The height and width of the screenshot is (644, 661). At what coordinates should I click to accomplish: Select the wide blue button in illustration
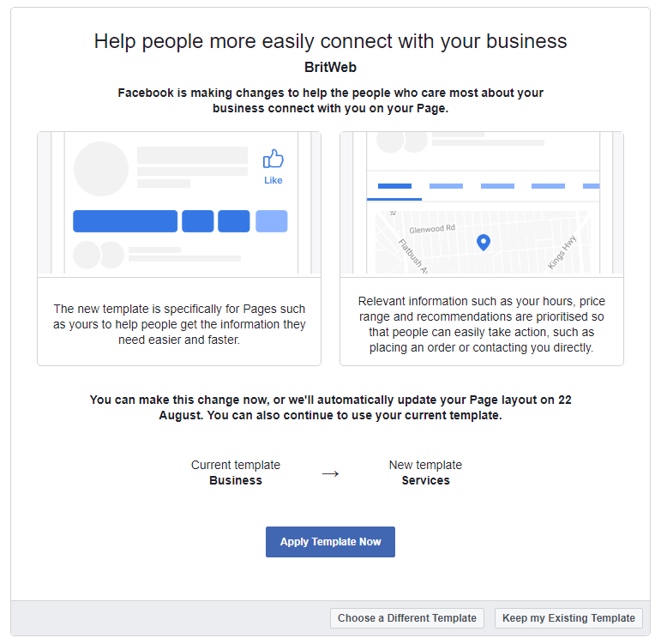[125, 221]
